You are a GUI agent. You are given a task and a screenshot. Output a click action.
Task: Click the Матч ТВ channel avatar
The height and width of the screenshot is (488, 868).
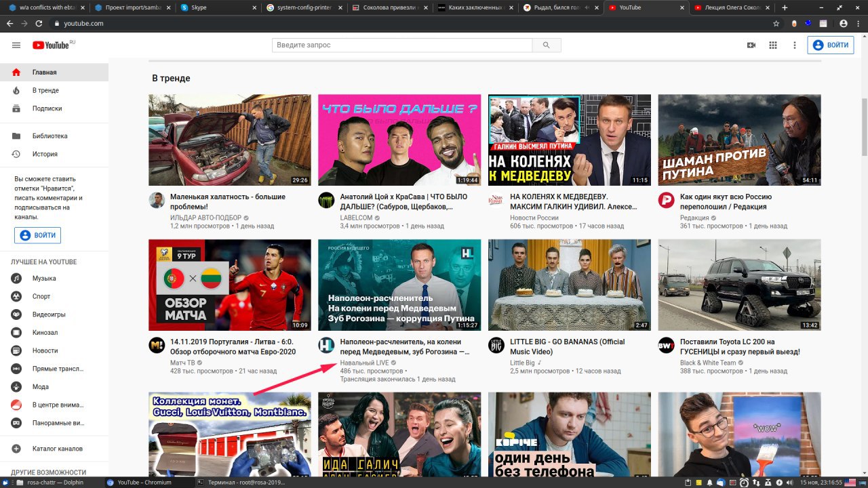(x=157, y=345)
